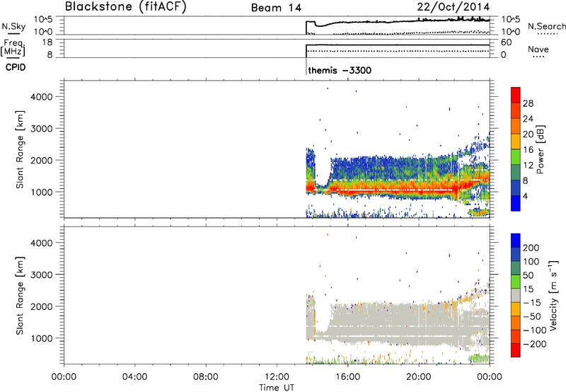The height and width of the screenshot is (392, 566).
Task: Click the power colorbar value '20'
Action: [528, 134]
